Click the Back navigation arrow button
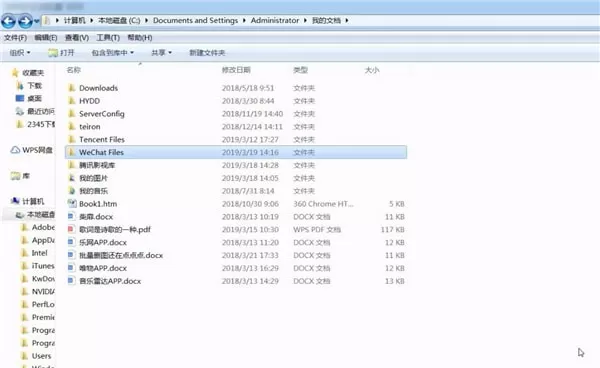 (8, 21)
